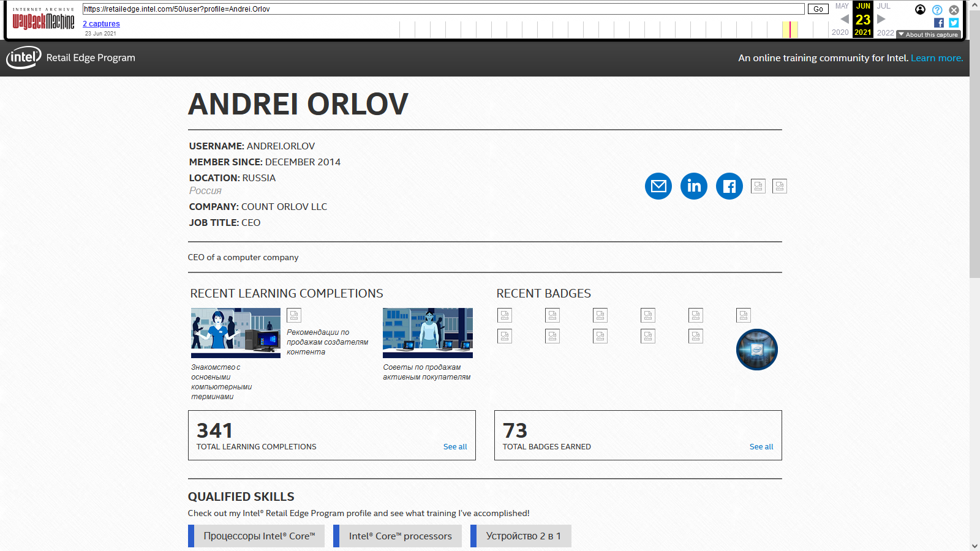
Task: See all total learning completions
Action: pos(455,447)
